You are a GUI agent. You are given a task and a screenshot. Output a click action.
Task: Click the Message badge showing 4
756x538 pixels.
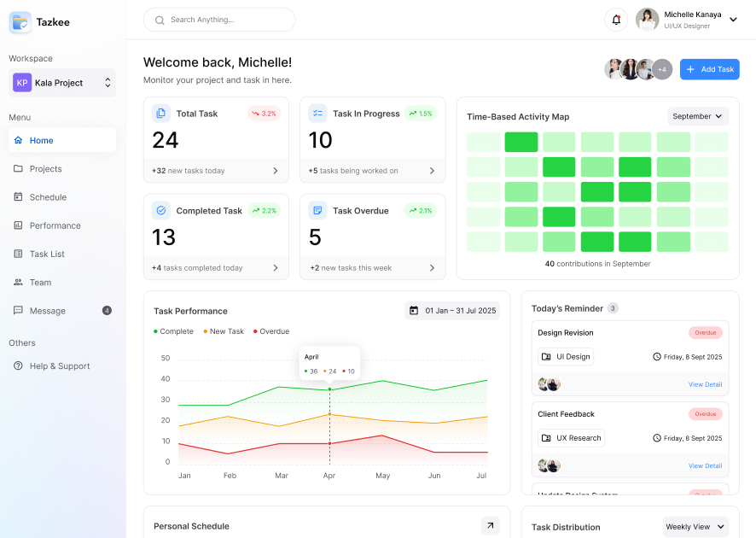click(107, 310)
